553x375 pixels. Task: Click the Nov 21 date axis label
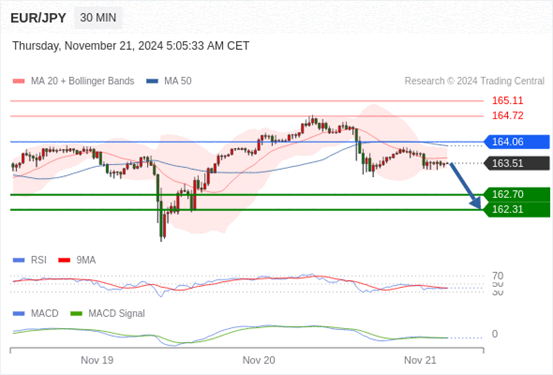point(420,360)
